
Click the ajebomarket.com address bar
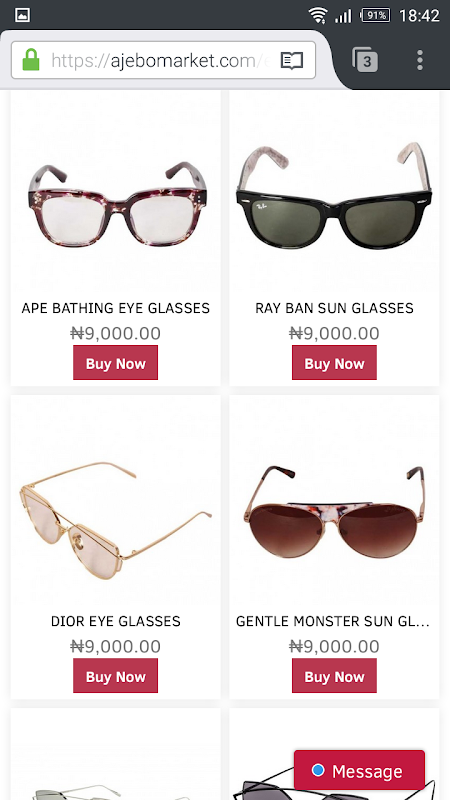point(163,60)
